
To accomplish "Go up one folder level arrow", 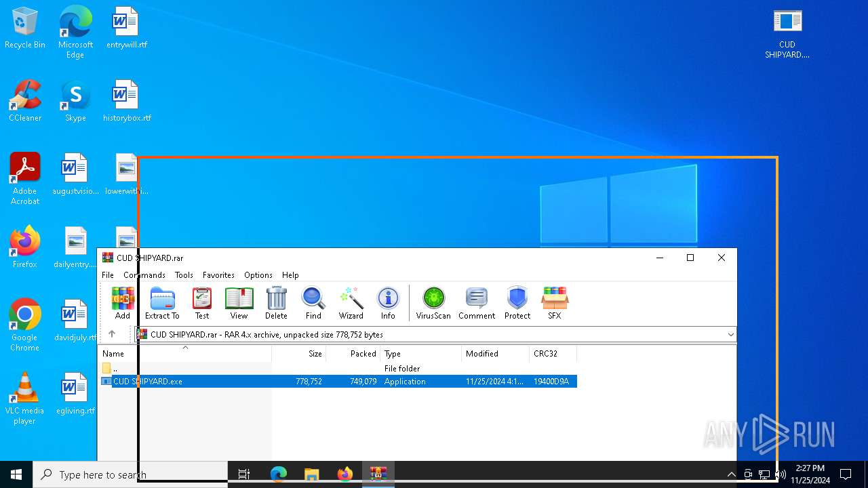I will coord(112,334).
